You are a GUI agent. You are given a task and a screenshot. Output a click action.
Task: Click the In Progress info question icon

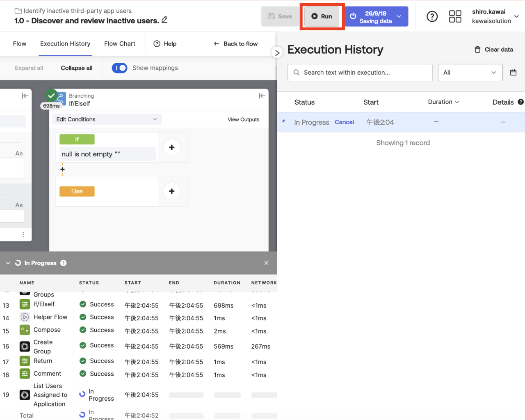[x=64, y=263]
